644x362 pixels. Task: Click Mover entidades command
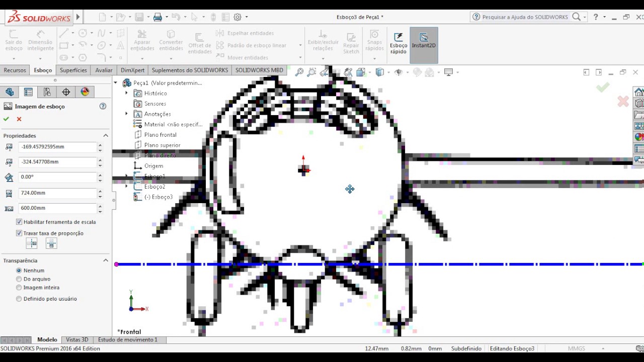(x=242, y=57)
